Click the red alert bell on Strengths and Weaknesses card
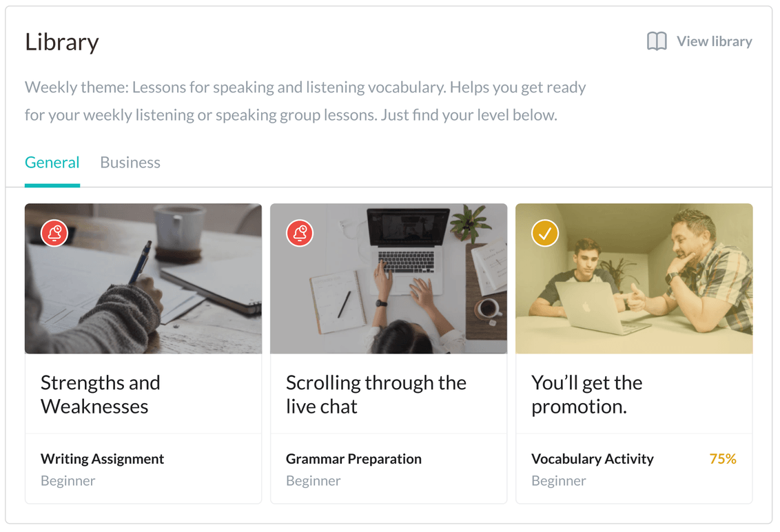 [x=53, y=233]
